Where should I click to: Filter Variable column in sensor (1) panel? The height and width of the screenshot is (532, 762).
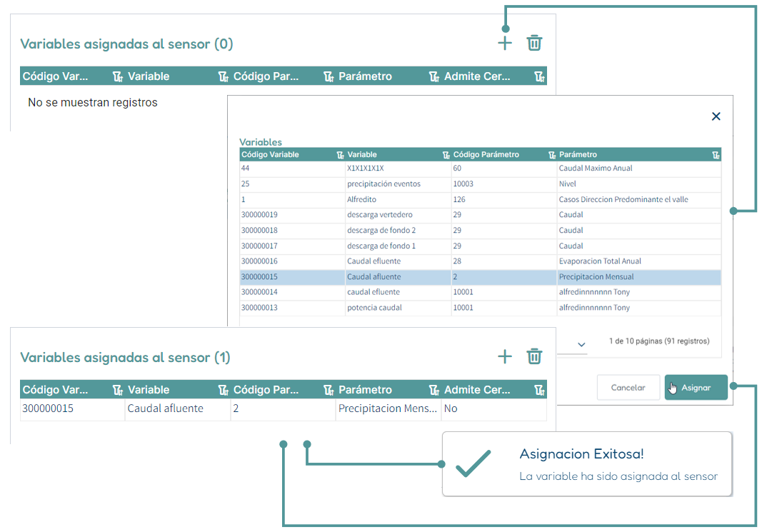coord(223,390)
